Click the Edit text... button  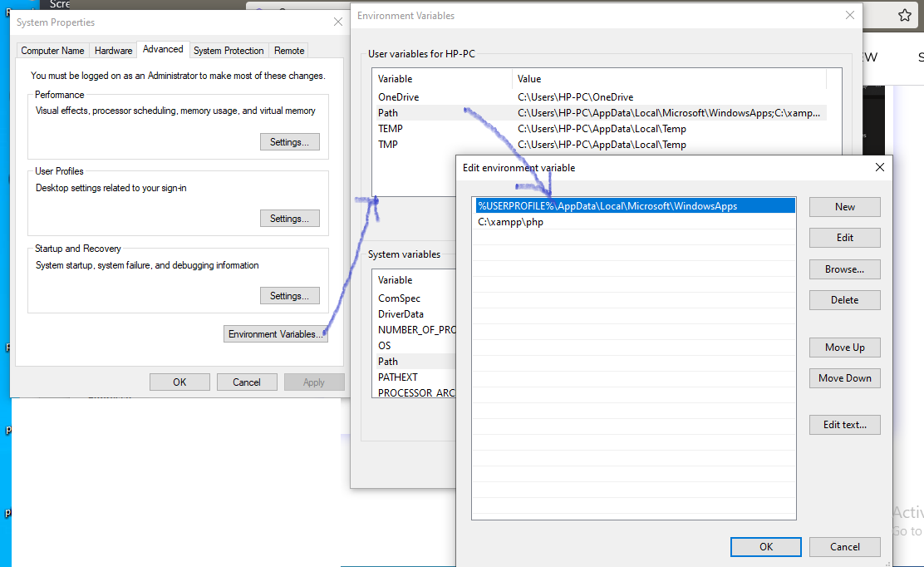pos(844,425)
